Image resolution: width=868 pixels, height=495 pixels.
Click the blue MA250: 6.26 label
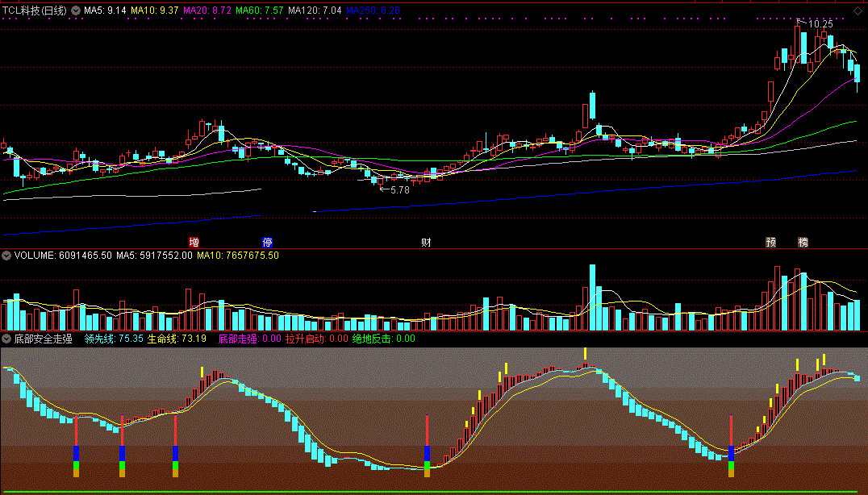tap(373, 10)
